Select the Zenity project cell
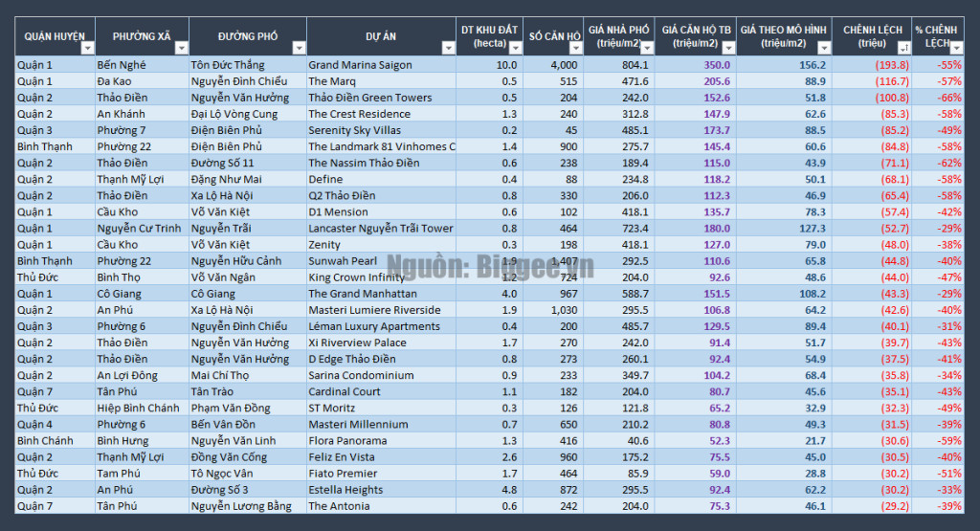980x531 pixels. click(x=381, y=244)
